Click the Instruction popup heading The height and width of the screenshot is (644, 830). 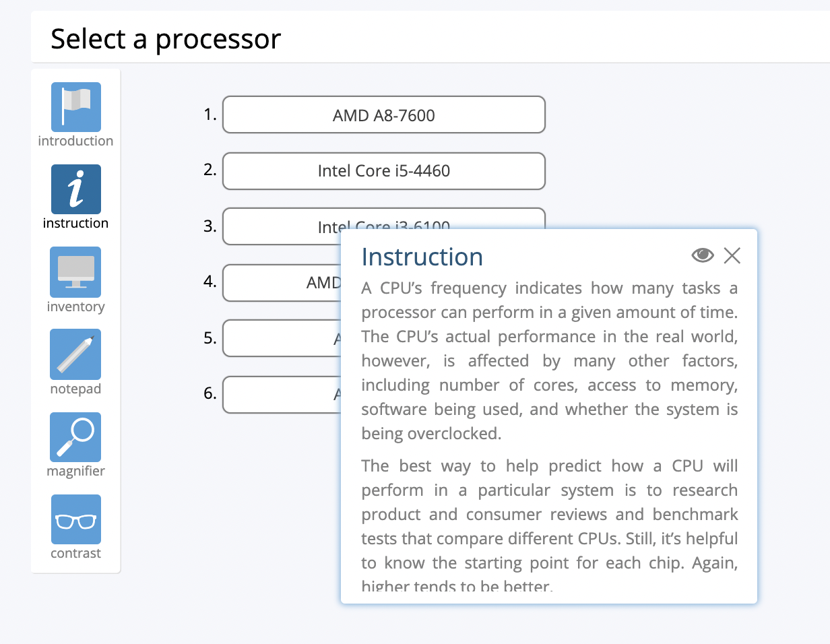[422, 257]
